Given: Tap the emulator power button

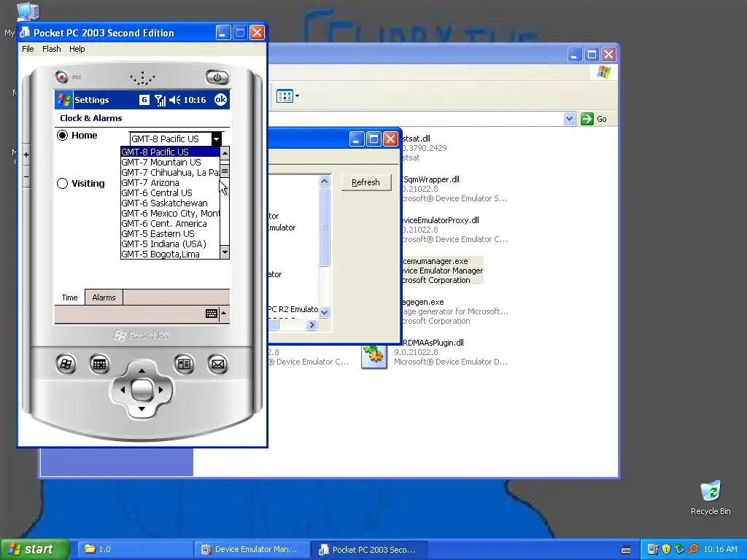Looking at the screenshot, I should coord(217,77).
